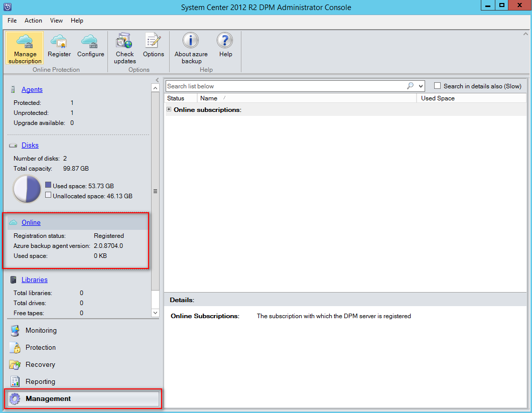This screenshot has width=532, height=413.
Task: Open the Options ribbon icon
Action: point(153,41)
